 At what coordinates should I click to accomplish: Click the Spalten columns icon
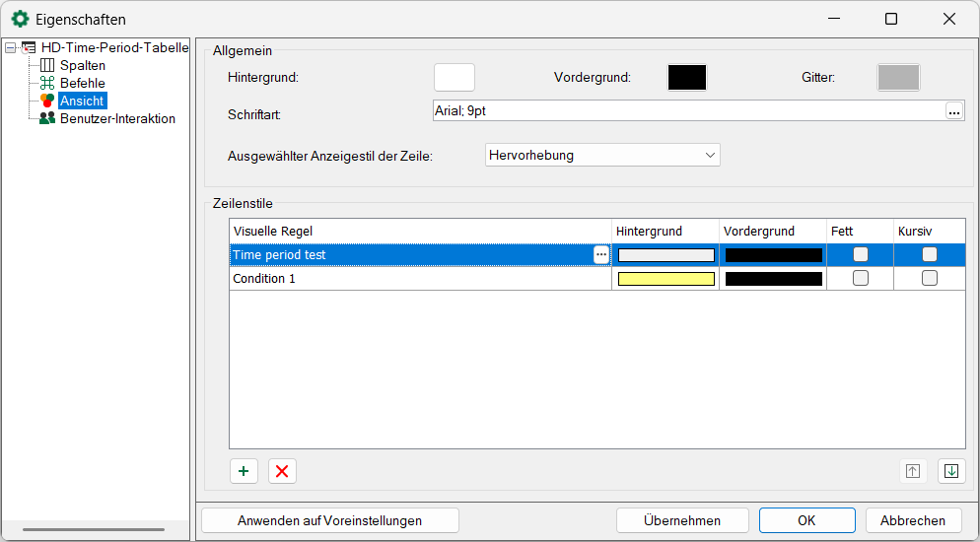coord(47,66)
